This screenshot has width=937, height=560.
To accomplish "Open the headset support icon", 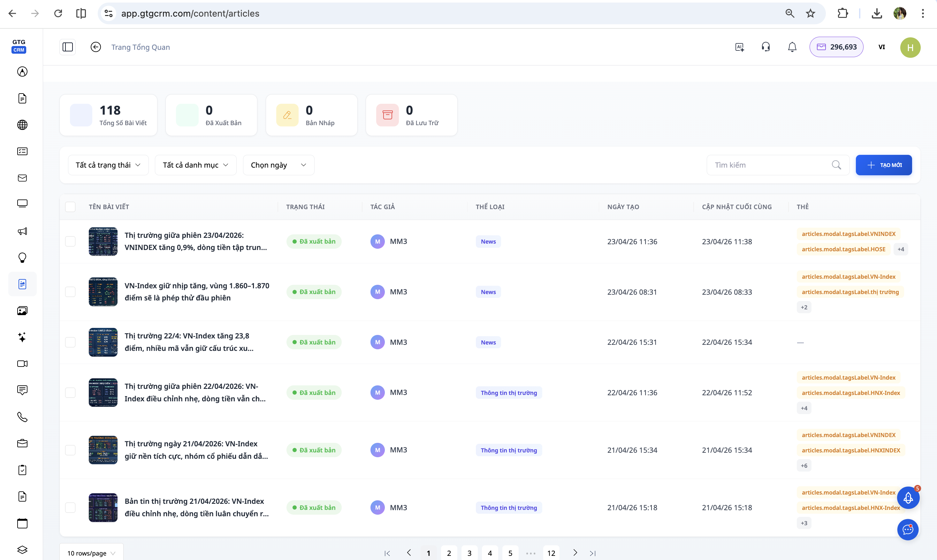I will 766,47.
